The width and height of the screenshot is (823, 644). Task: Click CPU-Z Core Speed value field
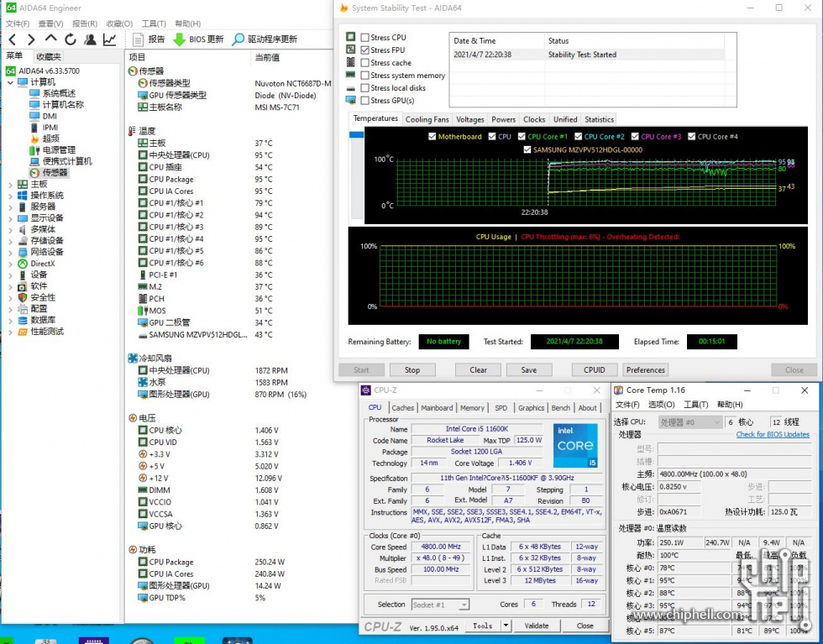click(441, 547)
